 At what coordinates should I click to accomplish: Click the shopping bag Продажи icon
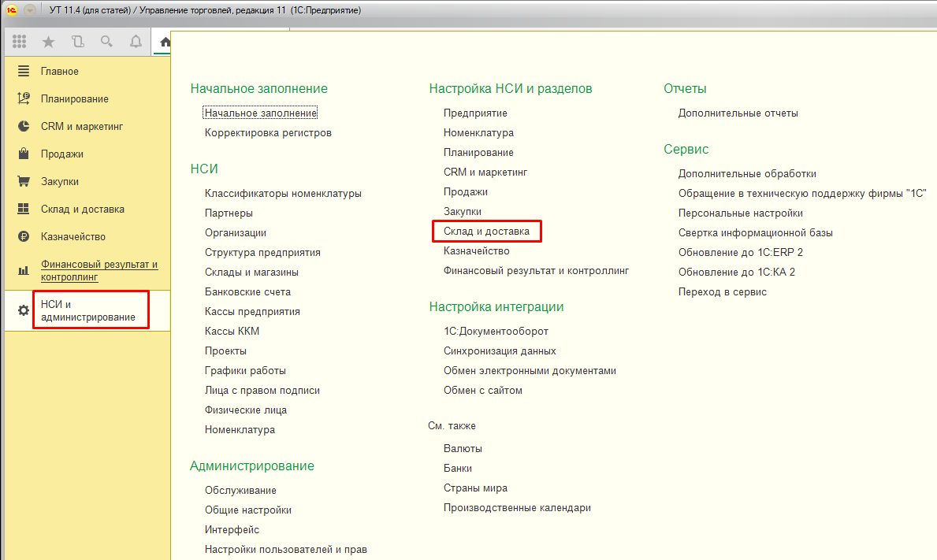point(24,154)
